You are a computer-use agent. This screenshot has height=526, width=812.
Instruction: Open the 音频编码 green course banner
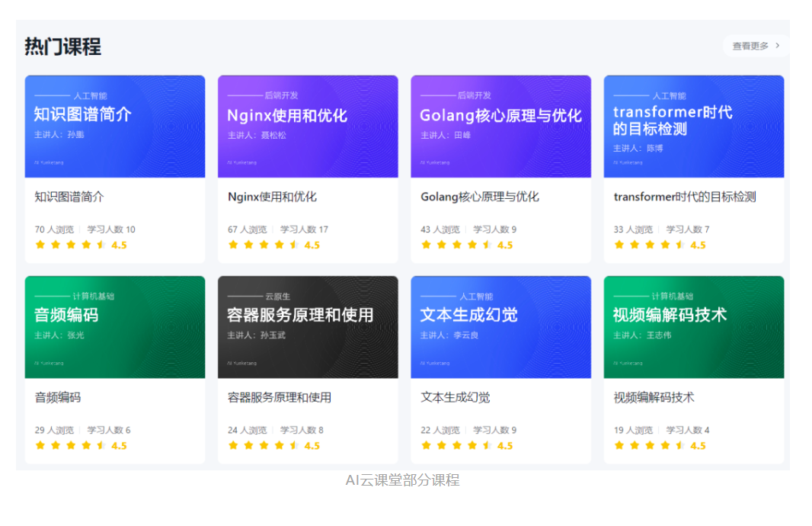click(x=115, y=327)
